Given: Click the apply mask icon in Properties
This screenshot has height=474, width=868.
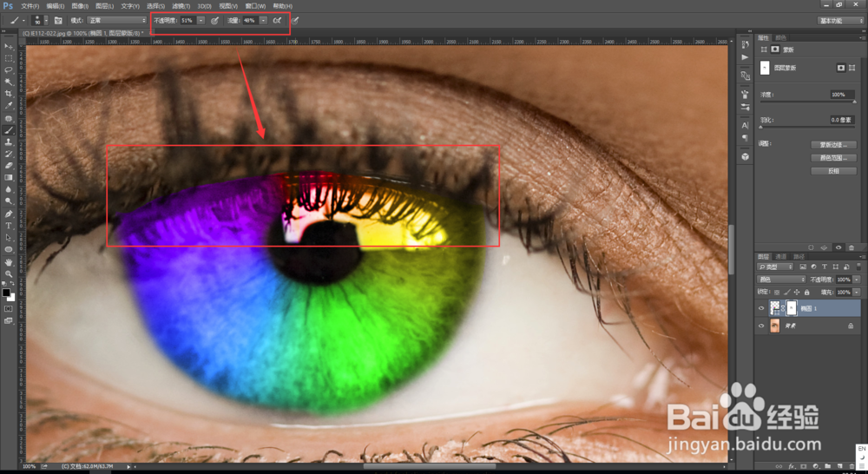Looking at the screenshot, I should tap(825, 247).
